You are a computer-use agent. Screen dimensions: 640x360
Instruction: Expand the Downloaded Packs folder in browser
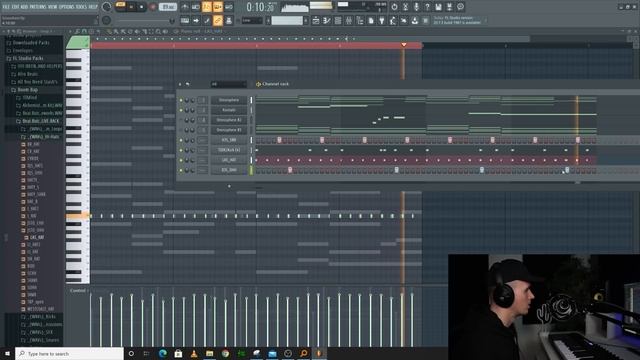point(31,42)
